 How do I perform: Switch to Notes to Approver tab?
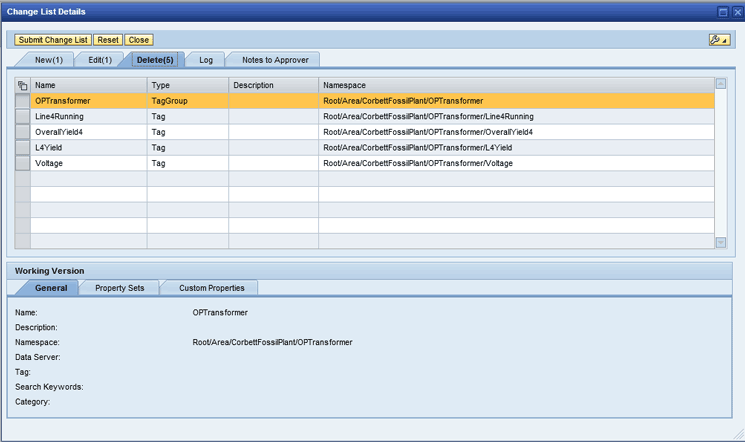(275, 60)
